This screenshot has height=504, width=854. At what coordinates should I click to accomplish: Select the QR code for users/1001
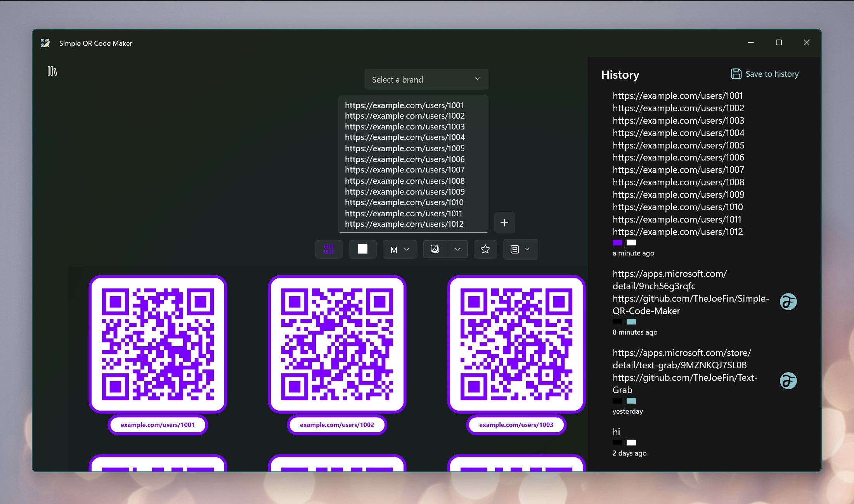coord(158,344)
